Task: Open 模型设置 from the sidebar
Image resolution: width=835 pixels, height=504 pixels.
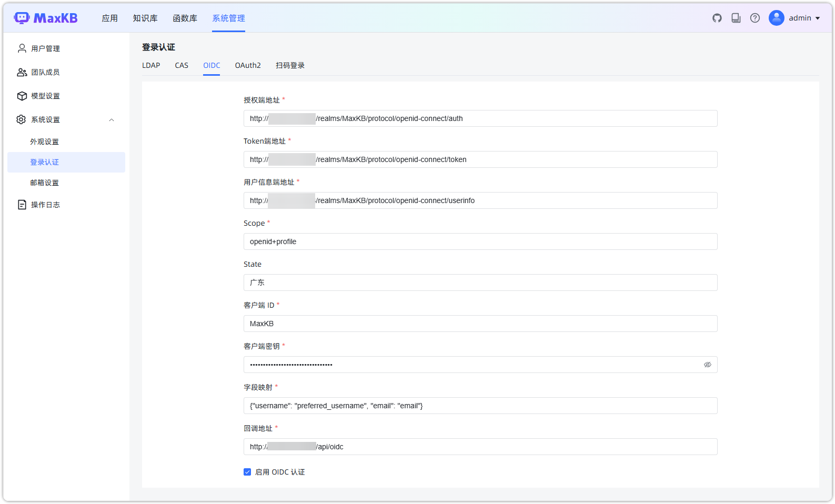Action: click(x=45, y=96)
